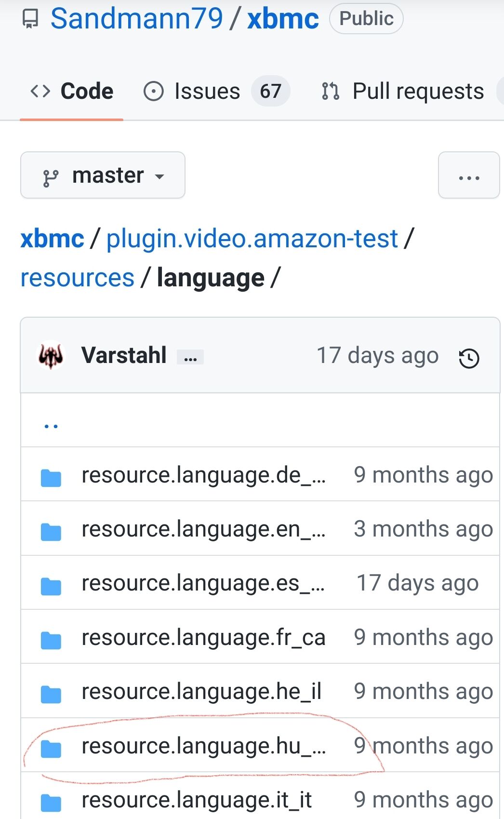Navigate to plugin.video.amazon-test breadcrumb
The image size is (504, 819).
point(252,239)
